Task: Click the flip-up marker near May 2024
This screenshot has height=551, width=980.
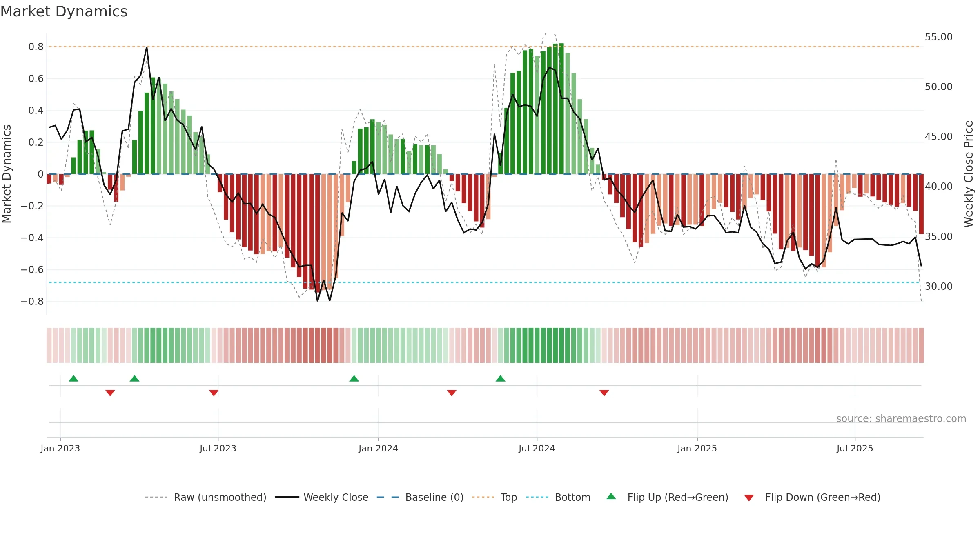Action: coord(501,378)
